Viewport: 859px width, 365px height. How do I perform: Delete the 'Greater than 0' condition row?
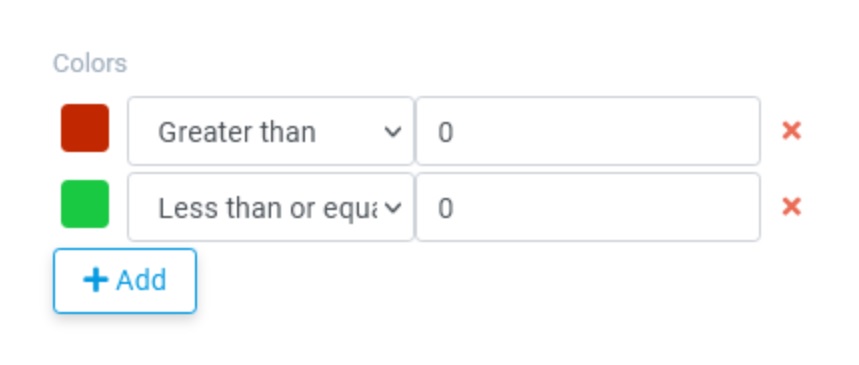click(x=791, y=131)
